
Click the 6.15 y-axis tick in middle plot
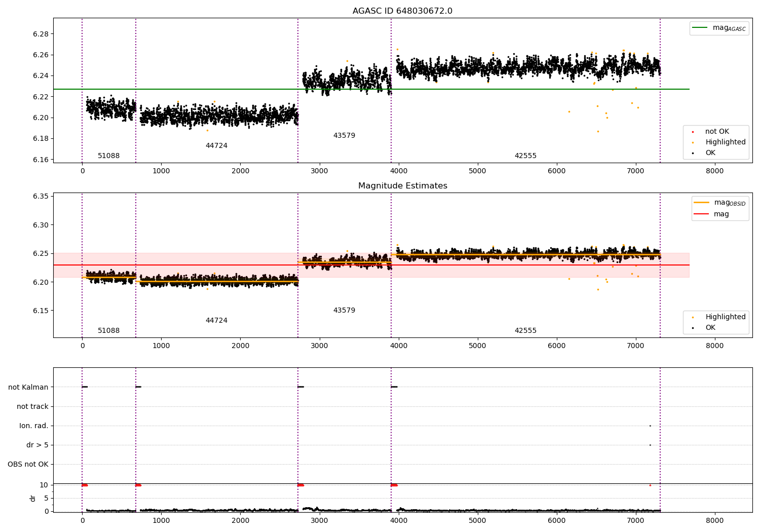point(40,311)
